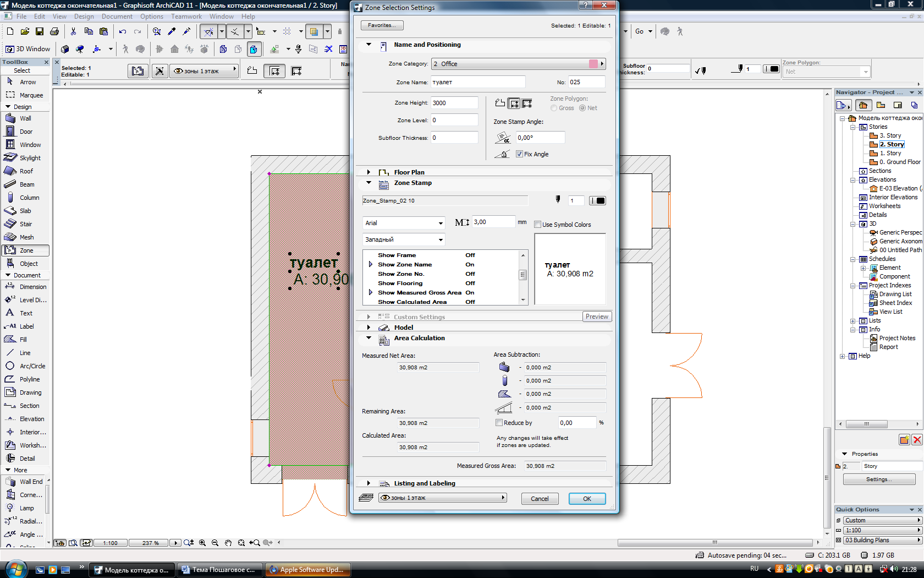Open the Zone Category dropdown
924x578 pixels.
tap(518, 64)
